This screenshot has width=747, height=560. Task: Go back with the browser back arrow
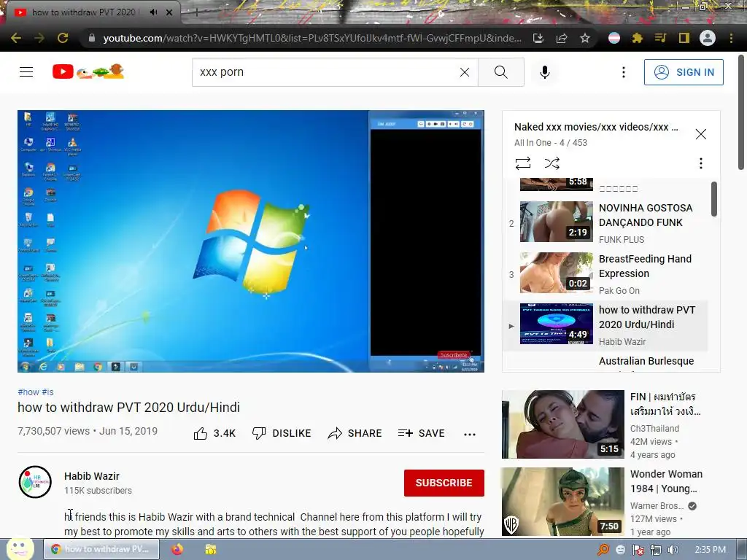pyautogui.click(x=16, y=38)
